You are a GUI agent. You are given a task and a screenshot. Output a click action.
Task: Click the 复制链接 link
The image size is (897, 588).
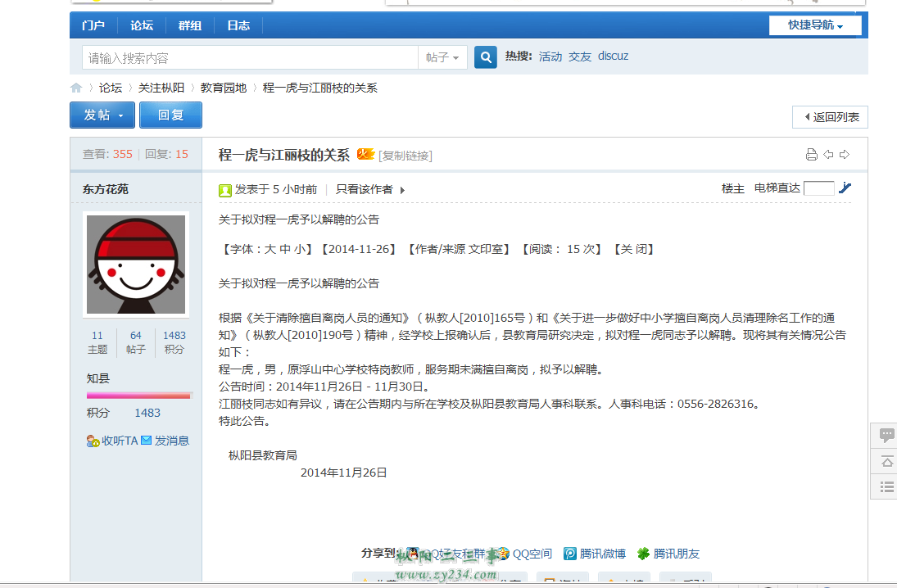pyautogui.click(x=405, y=156)
